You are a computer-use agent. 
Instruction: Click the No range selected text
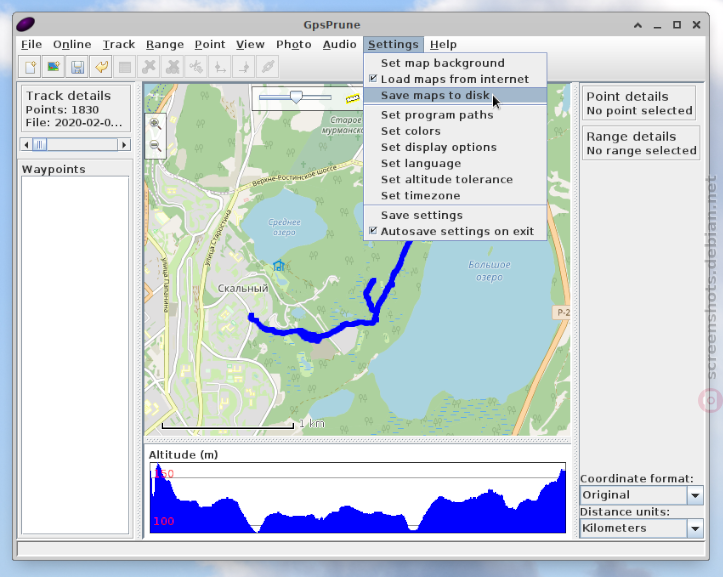641,151
